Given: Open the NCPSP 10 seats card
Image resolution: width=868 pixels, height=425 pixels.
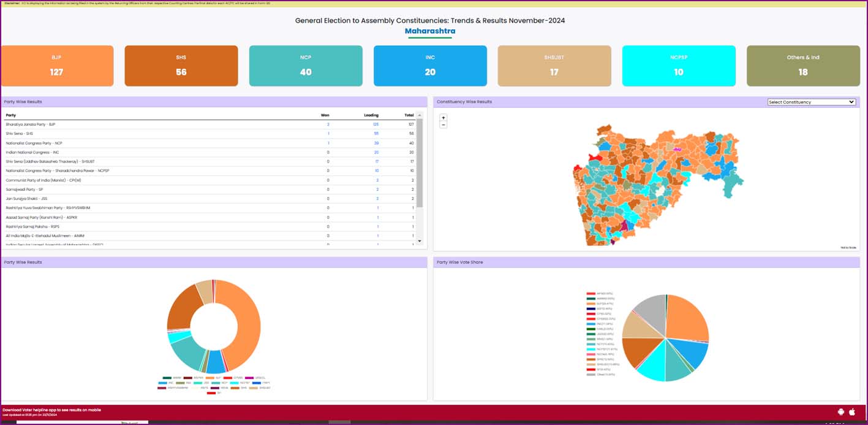Looking at the screenshot, I should (x=679, y=66).
